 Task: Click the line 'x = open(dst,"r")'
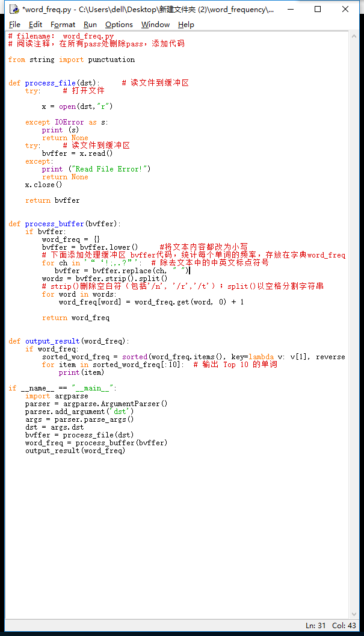77,107
